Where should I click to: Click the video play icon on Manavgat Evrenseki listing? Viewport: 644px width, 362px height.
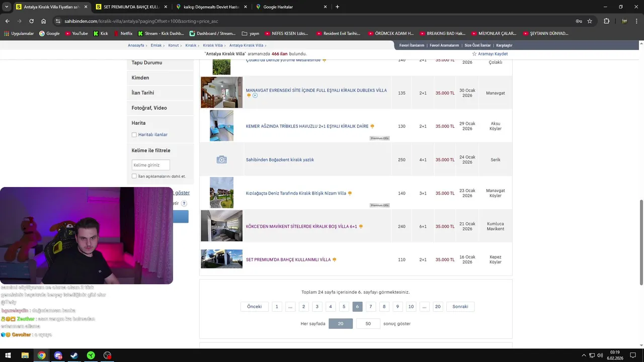pos(255,96)
